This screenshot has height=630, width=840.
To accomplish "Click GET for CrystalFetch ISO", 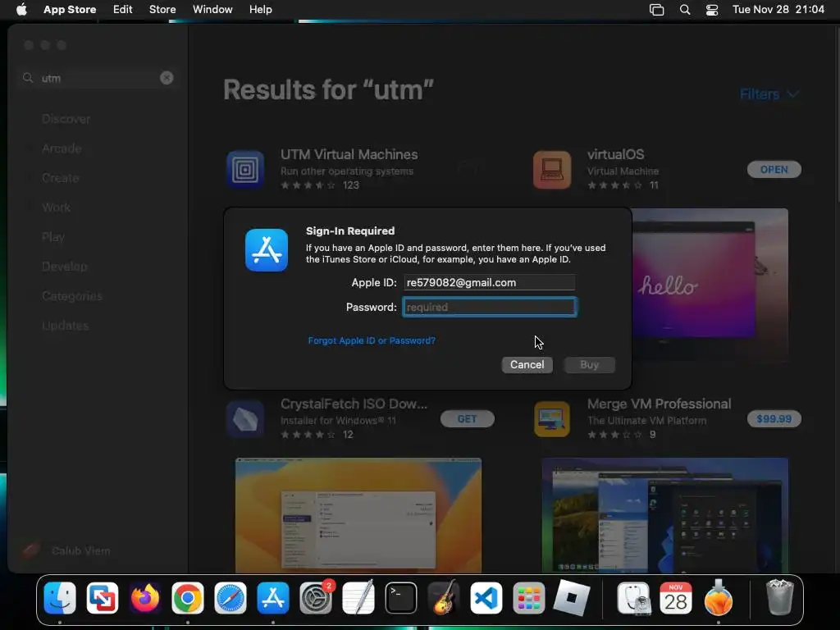I will click(467, 419).
